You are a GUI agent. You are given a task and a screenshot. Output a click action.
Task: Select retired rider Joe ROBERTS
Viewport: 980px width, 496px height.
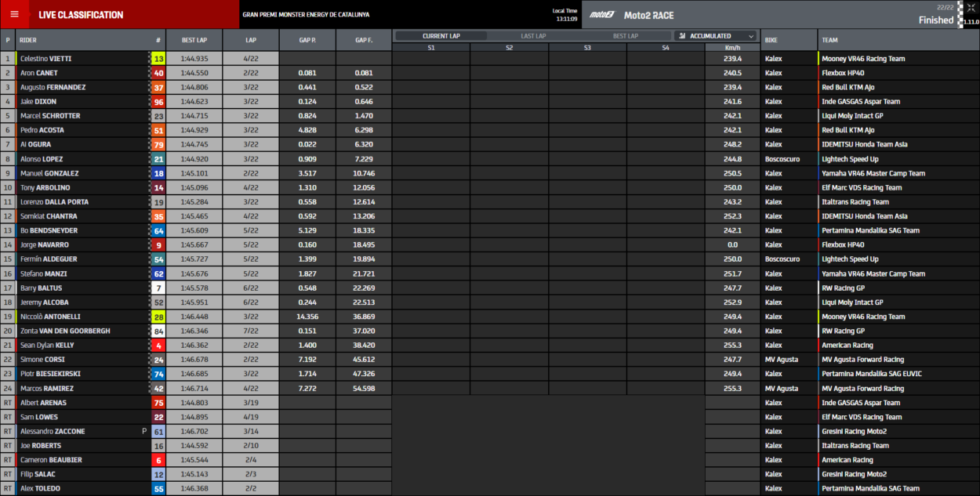point(41,446)
